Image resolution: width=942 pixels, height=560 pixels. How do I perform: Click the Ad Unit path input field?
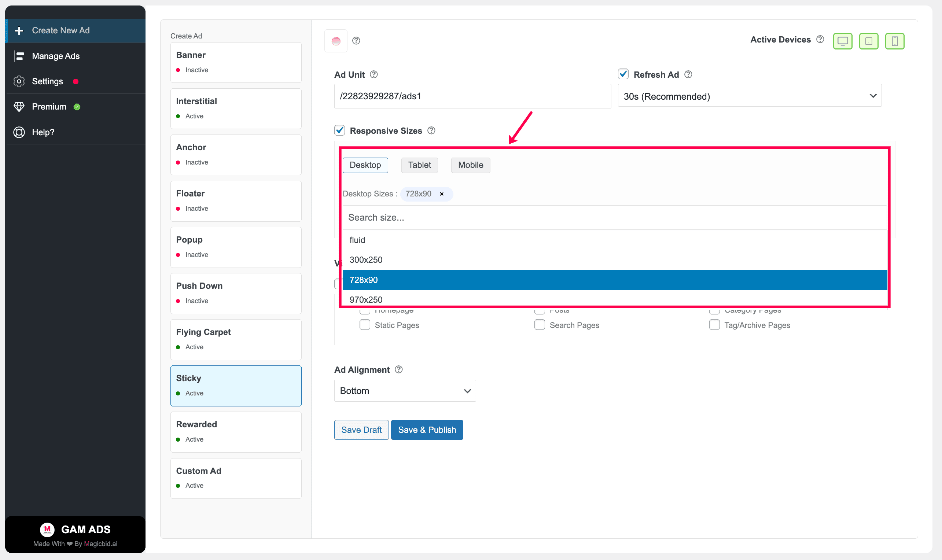click(472, 96)
